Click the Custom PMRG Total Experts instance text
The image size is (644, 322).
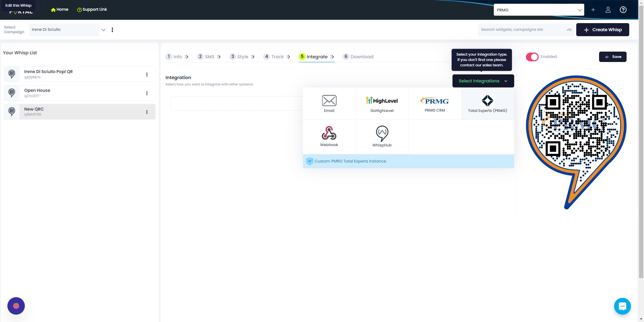tap(351, 161)
